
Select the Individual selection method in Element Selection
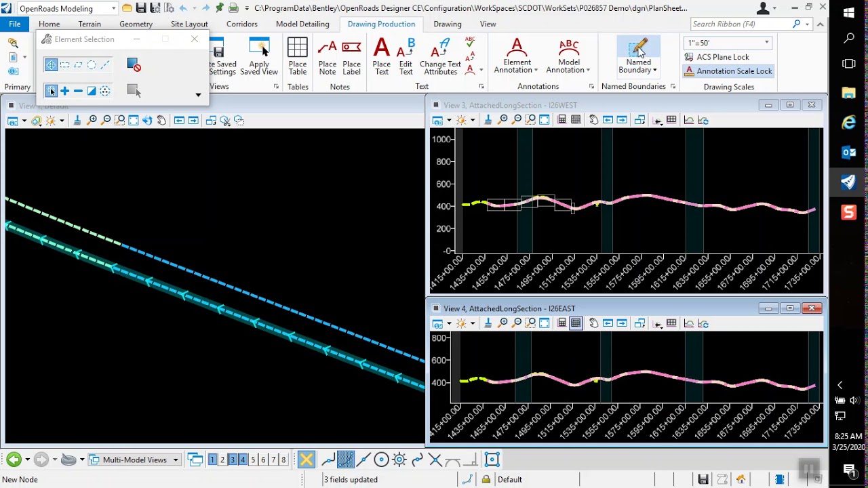pyautogui.click(x=51, y=65)
